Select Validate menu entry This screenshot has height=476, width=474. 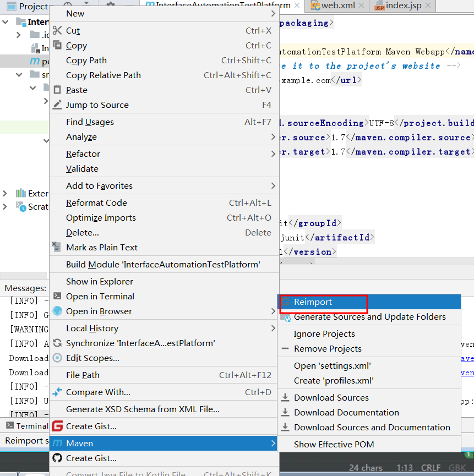pyautogui.click(x=164, y=168)
